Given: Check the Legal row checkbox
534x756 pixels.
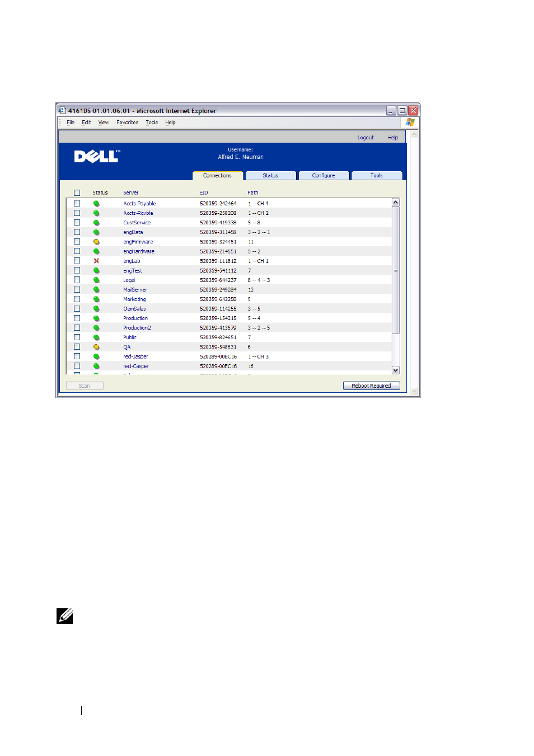Looking at the screenshot, I should (x=77, y=280).
